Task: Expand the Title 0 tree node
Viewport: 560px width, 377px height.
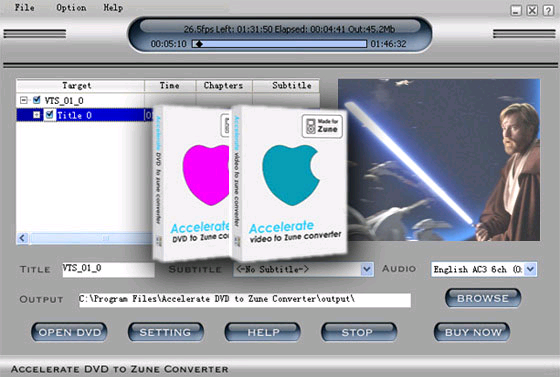Action: tap(36, 115)
